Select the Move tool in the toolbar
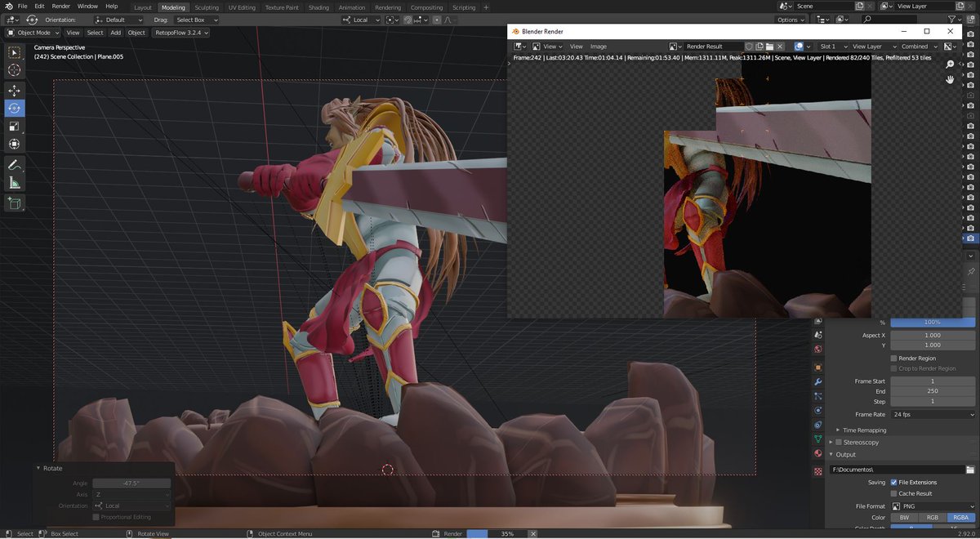 (x=14, y=90)
